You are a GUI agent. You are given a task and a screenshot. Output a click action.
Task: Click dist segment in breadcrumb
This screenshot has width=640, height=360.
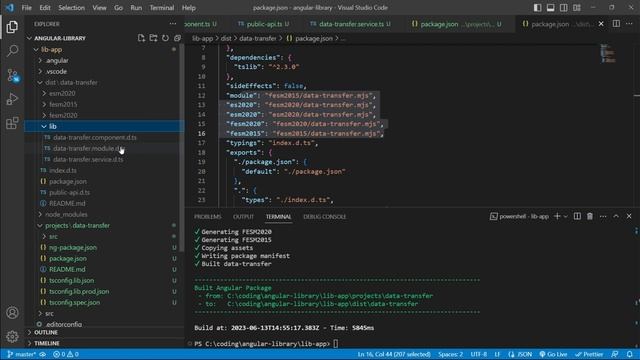tap(226, 38)
